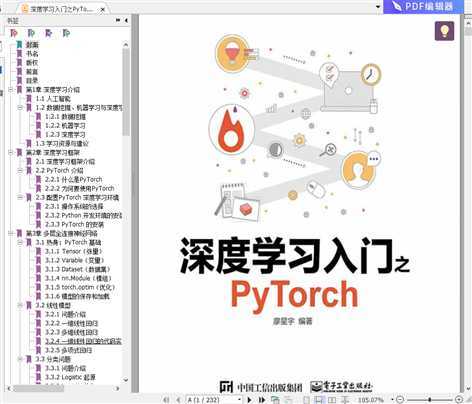Close the 深度学习入门 document tab
This screenshot has width=472, height=404.
(x=103, y=9)
